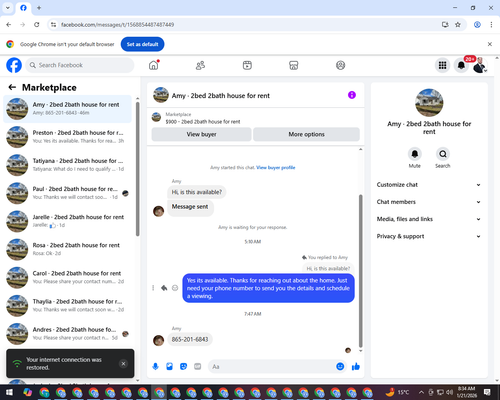This screenshot has height=400, width=500.
Task: Open Windows notification center icon
Action: click(487, 392)
